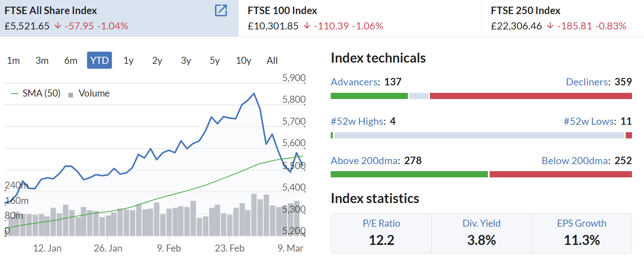Open the Above 200dma link

coord(365,161)
